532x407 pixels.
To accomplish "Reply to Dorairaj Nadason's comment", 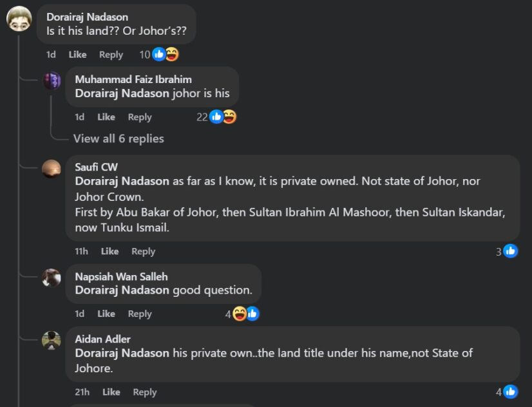I will [111, 55].
